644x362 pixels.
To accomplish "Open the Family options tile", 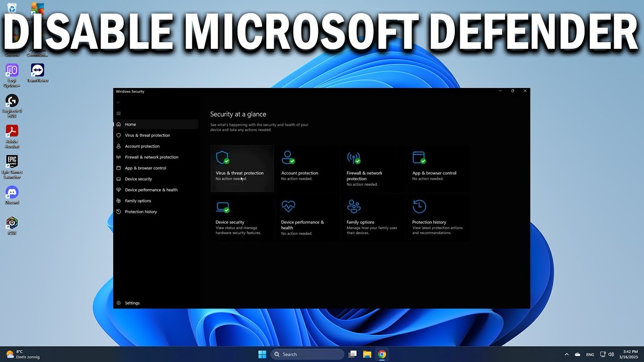I will [373, 218].
